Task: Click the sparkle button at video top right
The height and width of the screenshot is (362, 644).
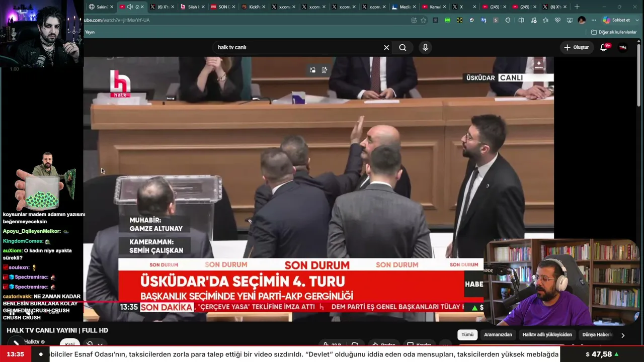Action: [x=539, y=64]
